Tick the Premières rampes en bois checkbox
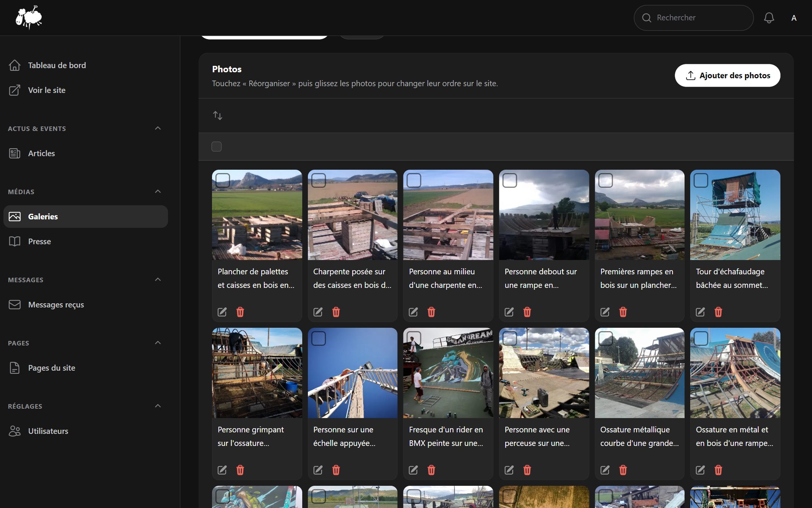812x508 pixels. pos(606,180)
